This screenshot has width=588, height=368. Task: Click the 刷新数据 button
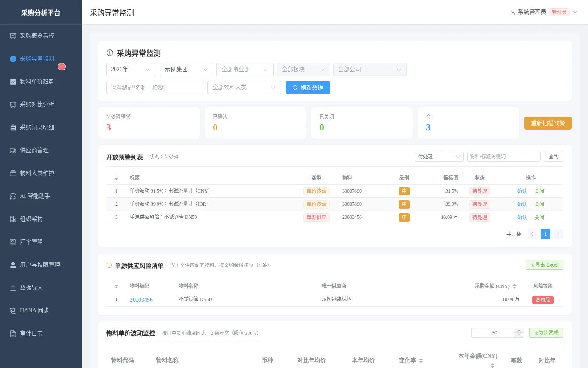[308, 88]
